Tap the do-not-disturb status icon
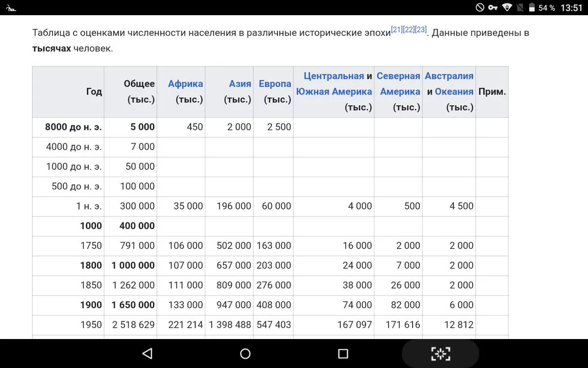The height and width of the screenshot is (368, 588). point(480,7)
